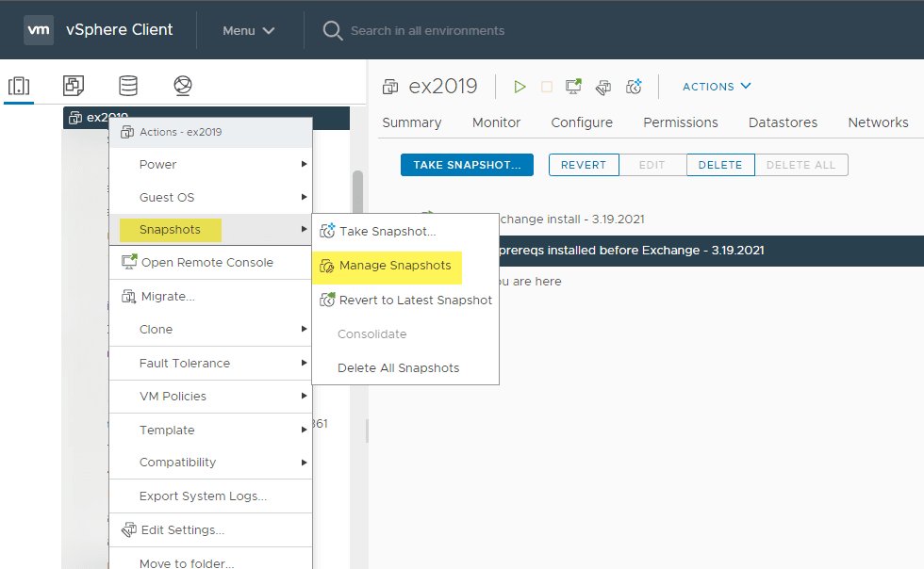The height and width of the screenshot is (569, 924).
Task: Switch to the Networks tab
Action: pyautogui.click(x=878, y=122)
